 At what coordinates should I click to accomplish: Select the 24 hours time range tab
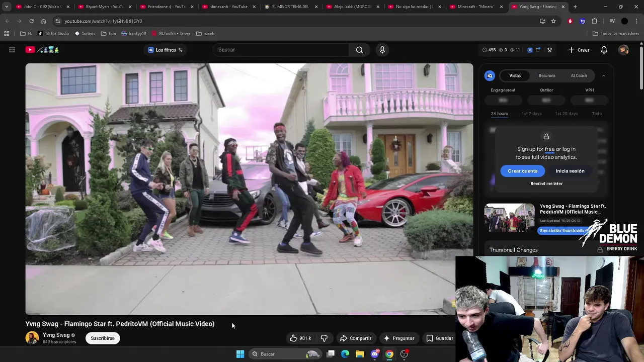click(x=499, y=114)
